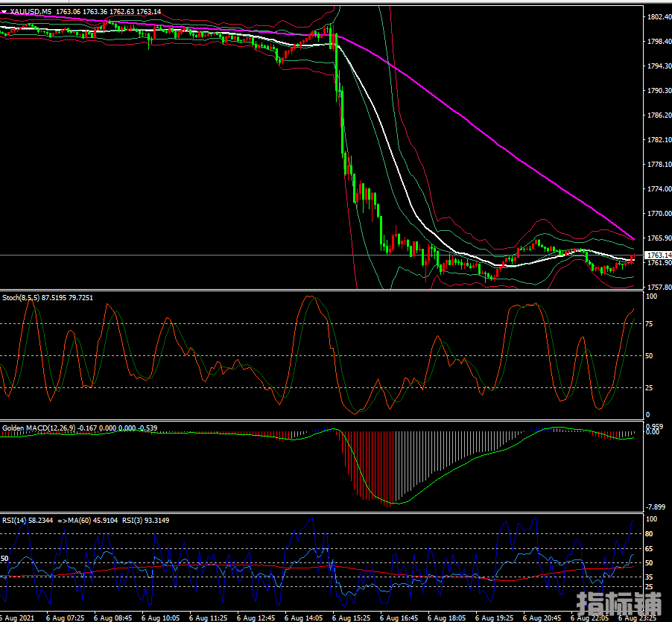
Task: Open the chart menu triangle beside XAUUSD,M5
Action: tap(4, 12)
